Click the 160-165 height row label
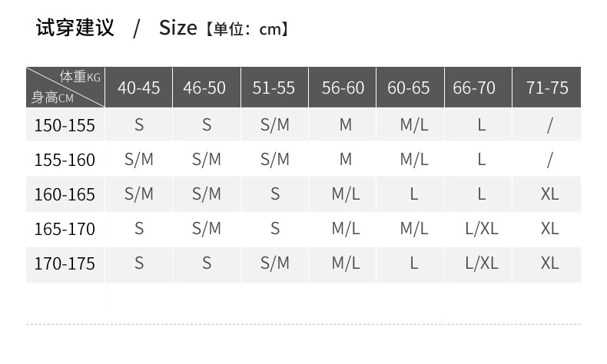Screen dimensions: 607x364 65,194
